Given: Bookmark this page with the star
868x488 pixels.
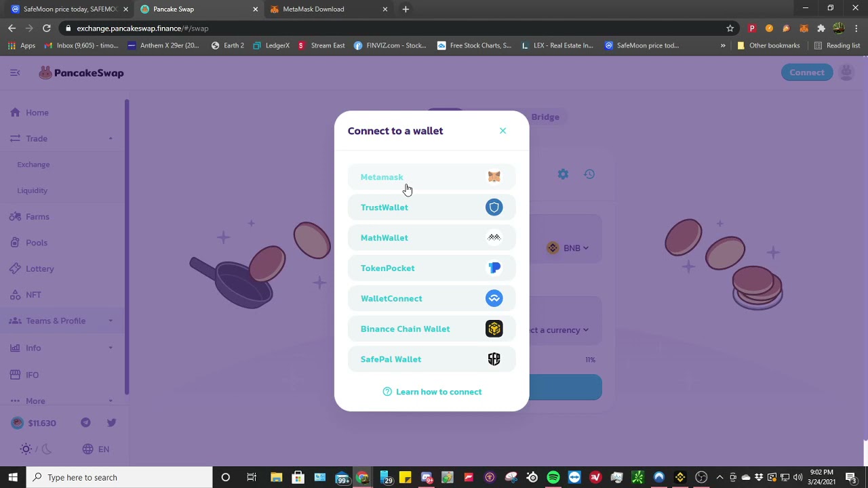Looking at the screenshot, I should [730, 28].
